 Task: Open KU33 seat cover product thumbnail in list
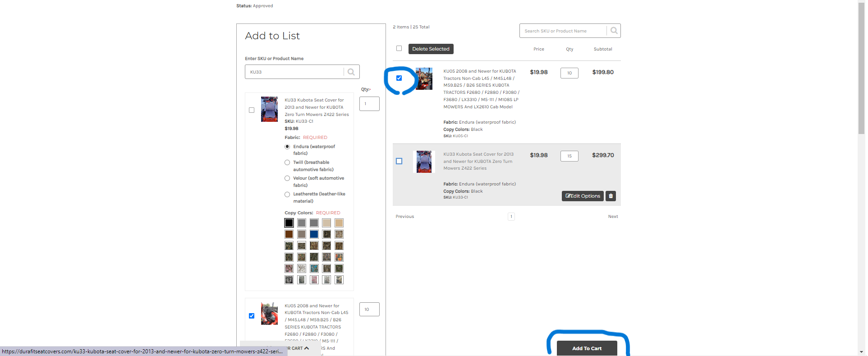coord(424,162)
